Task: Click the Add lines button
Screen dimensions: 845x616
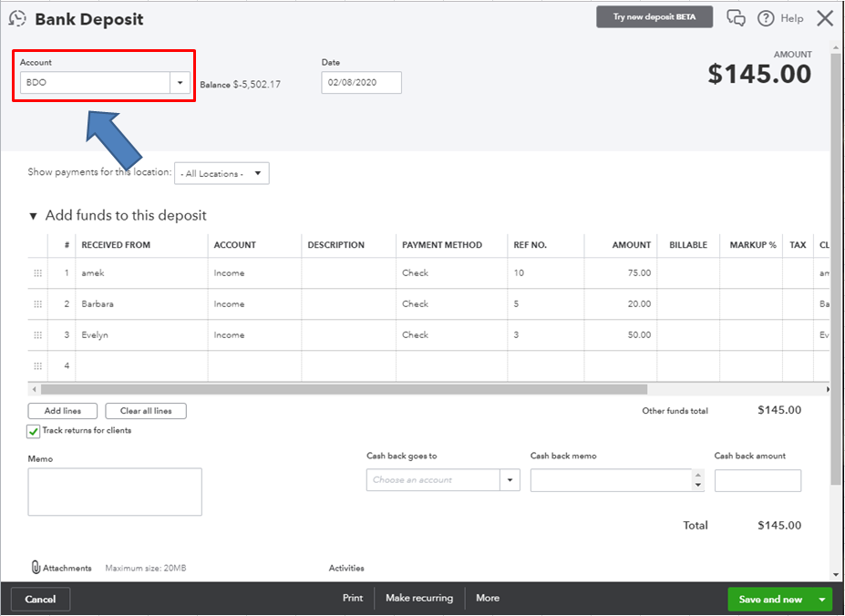Action: 63,411
